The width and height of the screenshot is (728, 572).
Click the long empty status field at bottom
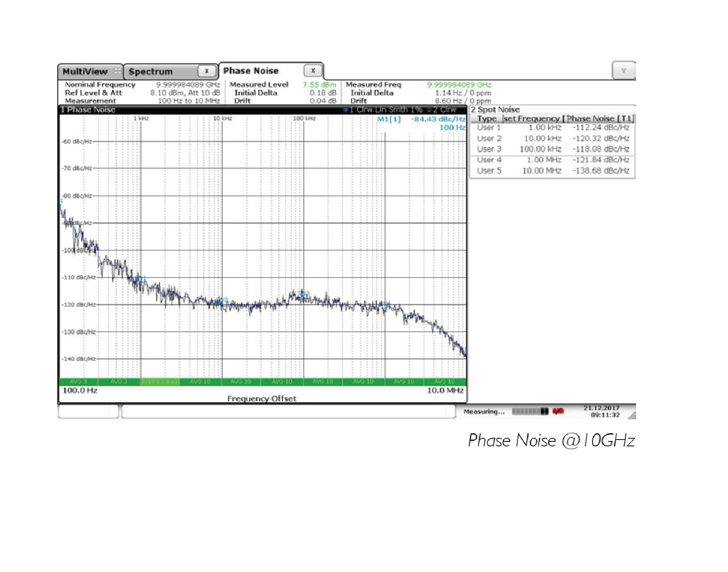point(288,411)
